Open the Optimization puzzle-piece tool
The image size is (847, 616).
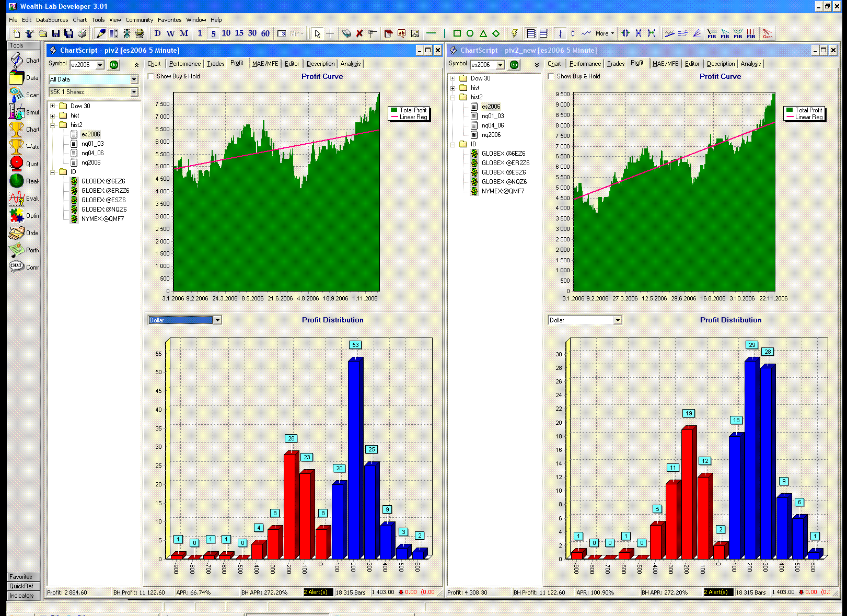[x=17, y=215]
